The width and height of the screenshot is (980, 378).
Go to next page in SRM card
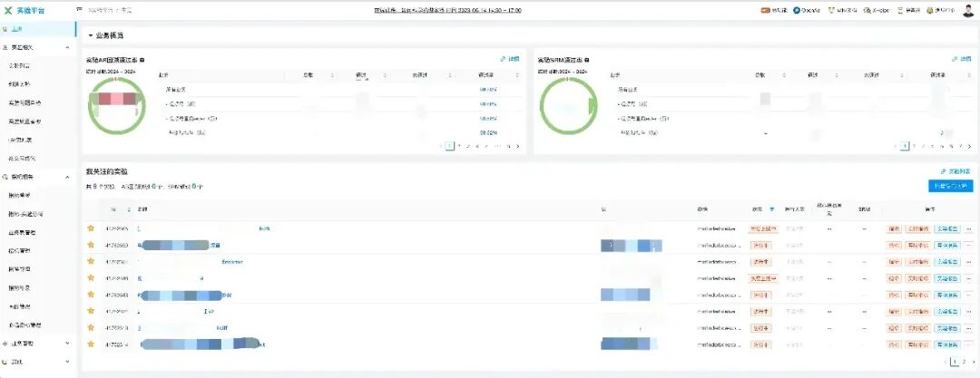[x=969, y=146]
